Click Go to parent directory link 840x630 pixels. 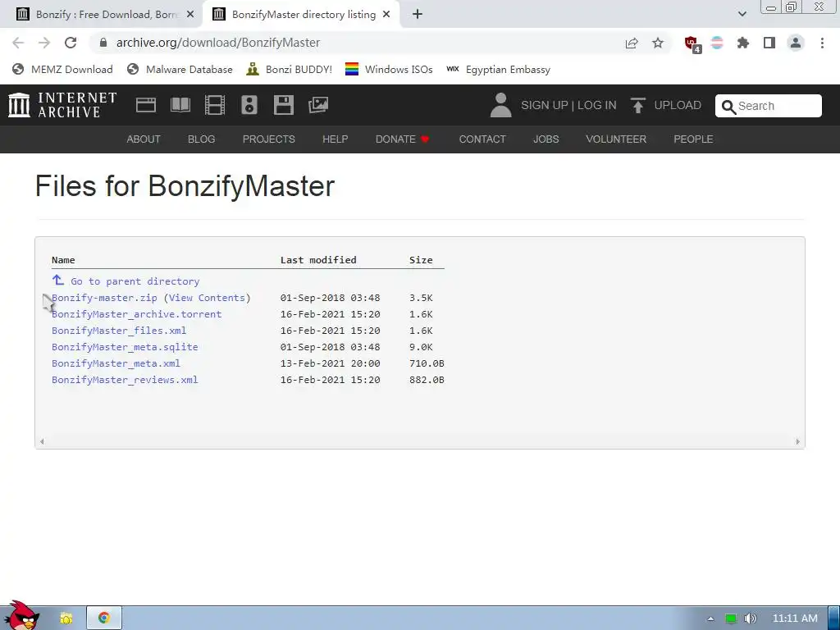click(135, 281)
